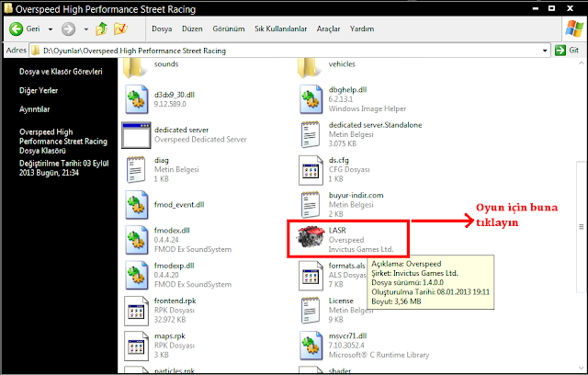Screen dimensions: 588x375
Task: Click the scrollbar down arrow
Action: [581, 369]
